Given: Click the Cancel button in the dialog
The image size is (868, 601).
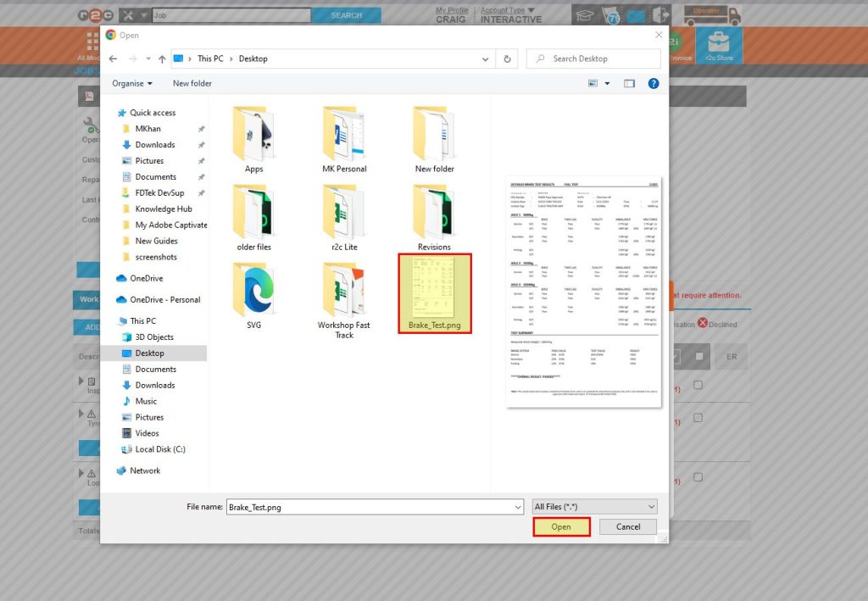Looking at the screenshot, I should pyautogui.click(x=627, y=526).
